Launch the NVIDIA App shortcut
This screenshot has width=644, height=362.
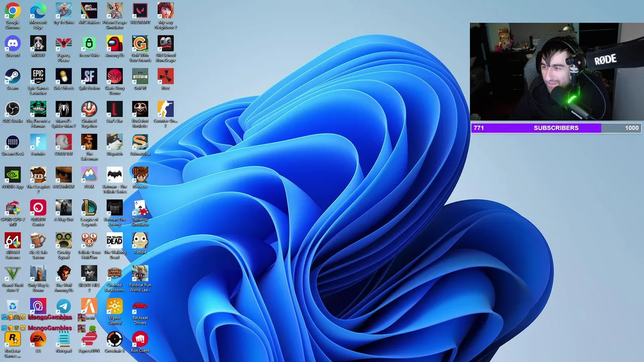(13, 175)
